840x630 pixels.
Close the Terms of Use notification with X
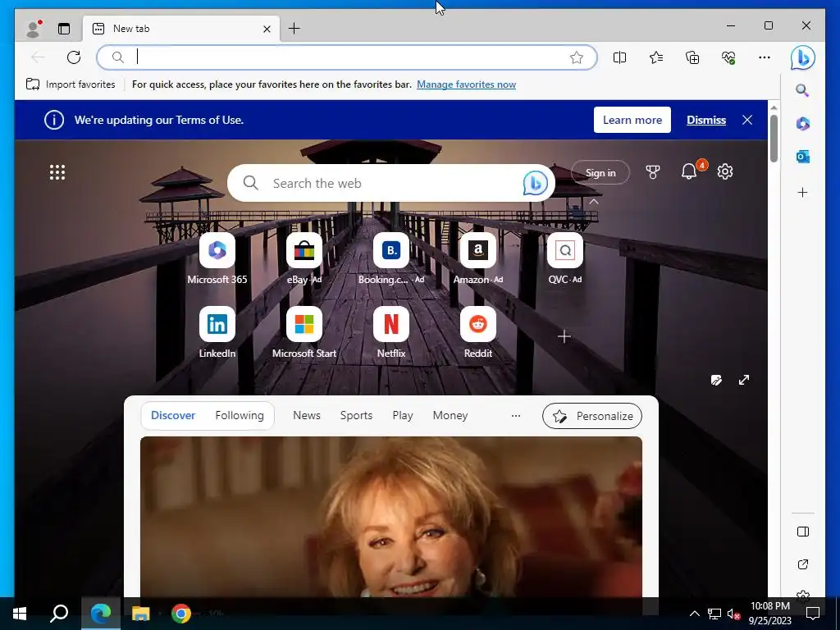747,120
